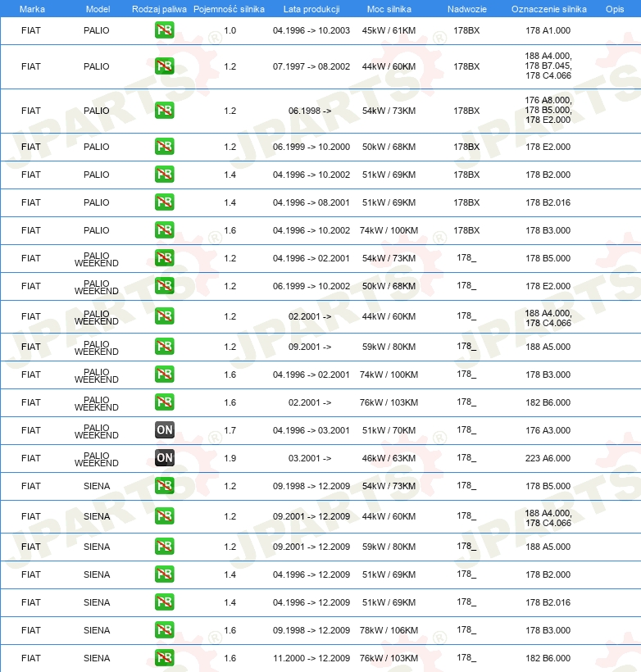This screenshot has height=672, width=641.
Task: Click the petrol icon in the Palio Weekend 59kW row
Action: pyautogui.click(x=164, y=347)
